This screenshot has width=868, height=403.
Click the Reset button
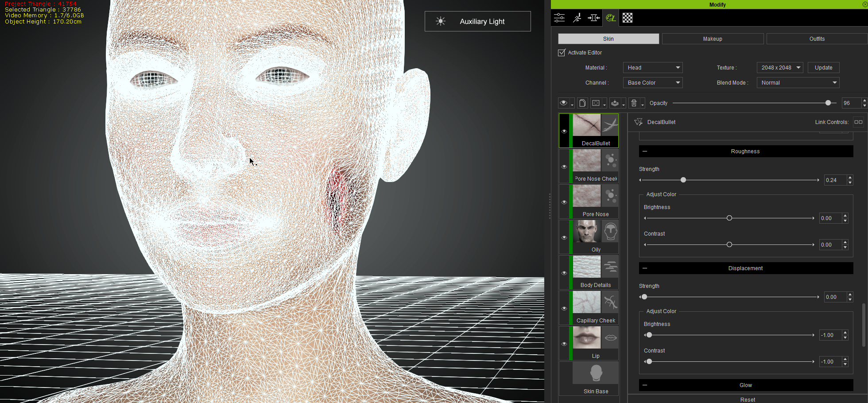(748, 399)
